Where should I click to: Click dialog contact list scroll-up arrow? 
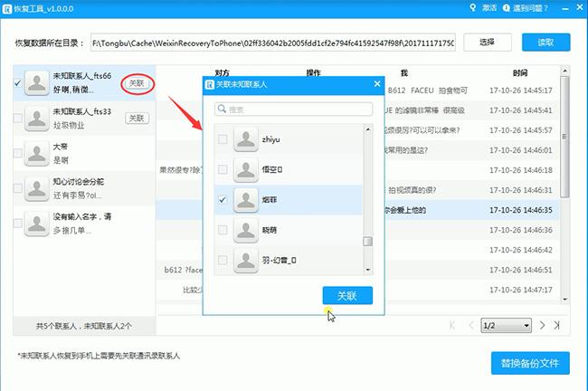point(368,129)
